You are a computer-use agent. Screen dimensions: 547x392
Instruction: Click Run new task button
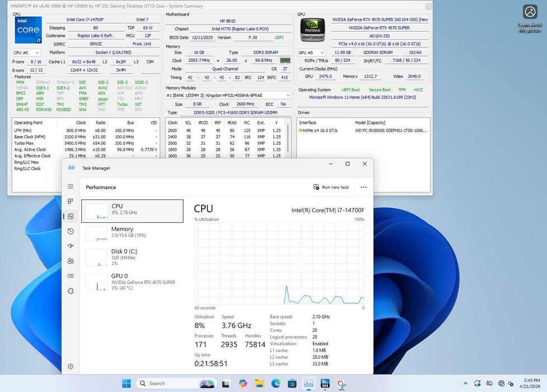(x=331, y=187)
